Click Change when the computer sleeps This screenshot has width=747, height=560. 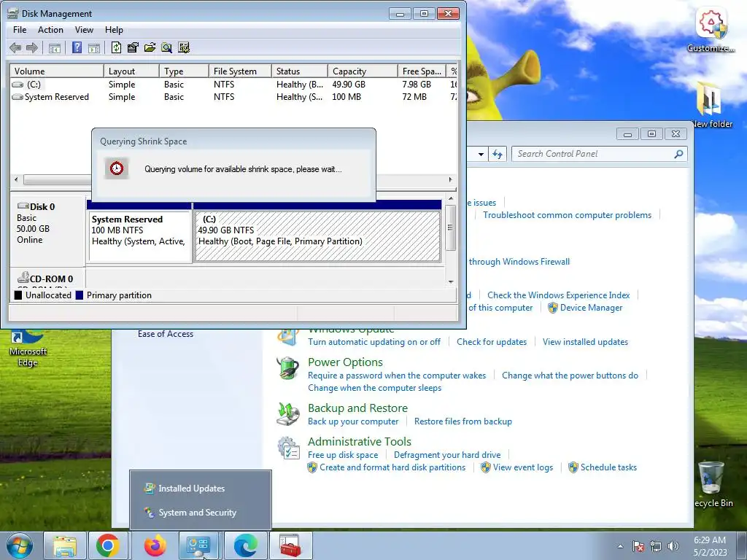(374, 388)
